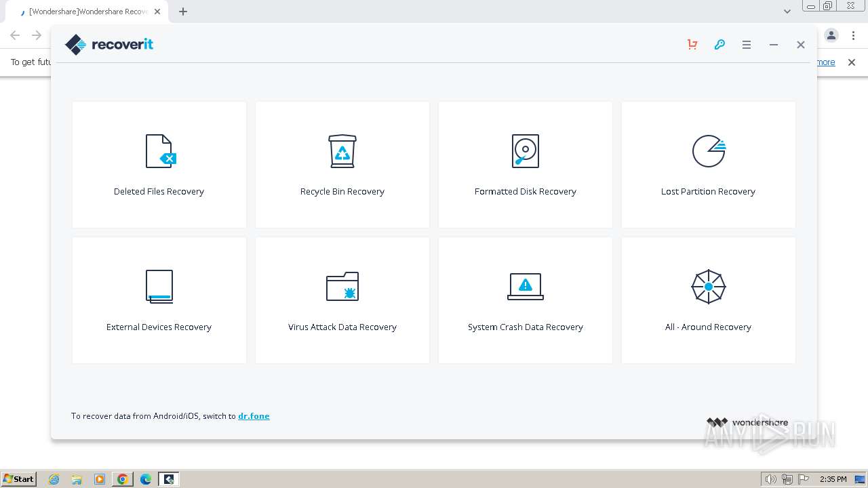The width and height of the screenshot is (868, 488).
Task: Open the hamburger menu in Recoverit
Action: click(x=747, y=45)
